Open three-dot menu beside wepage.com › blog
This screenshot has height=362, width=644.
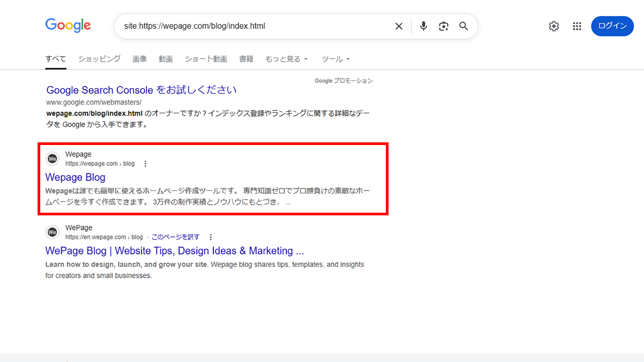click(x=145, y=164)
